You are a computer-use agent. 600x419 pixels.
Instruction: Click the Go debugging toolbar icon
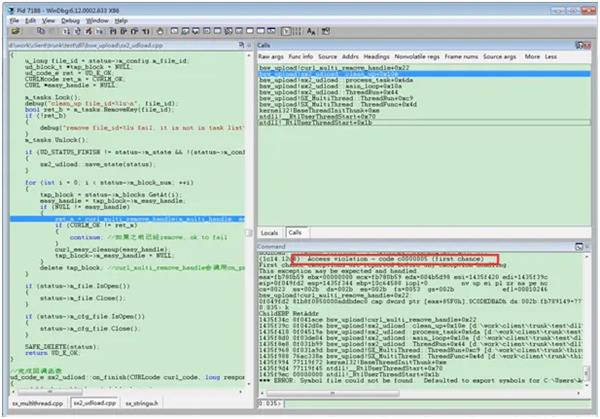[x=64, y=31]
